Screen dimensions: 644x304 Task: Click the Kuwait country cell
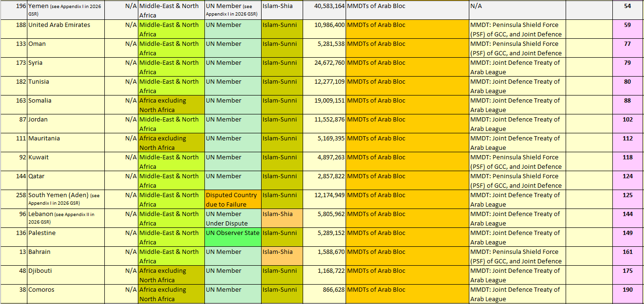66,162
